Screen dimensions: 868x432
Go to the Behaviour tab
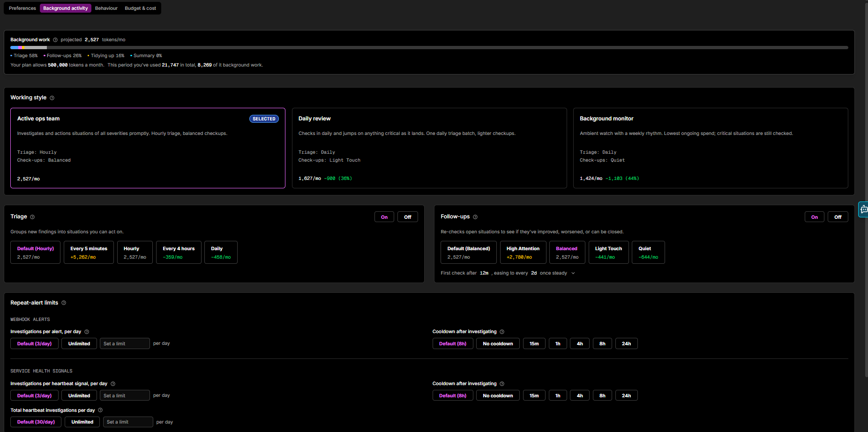[x=106, y=8]
